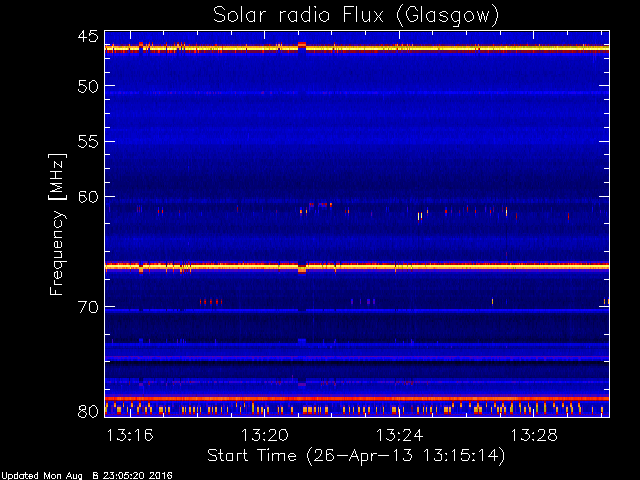Click the bright yellow band near 66 MHz
The width and height of the screenshot is (640, 480).
click(357, 267)
